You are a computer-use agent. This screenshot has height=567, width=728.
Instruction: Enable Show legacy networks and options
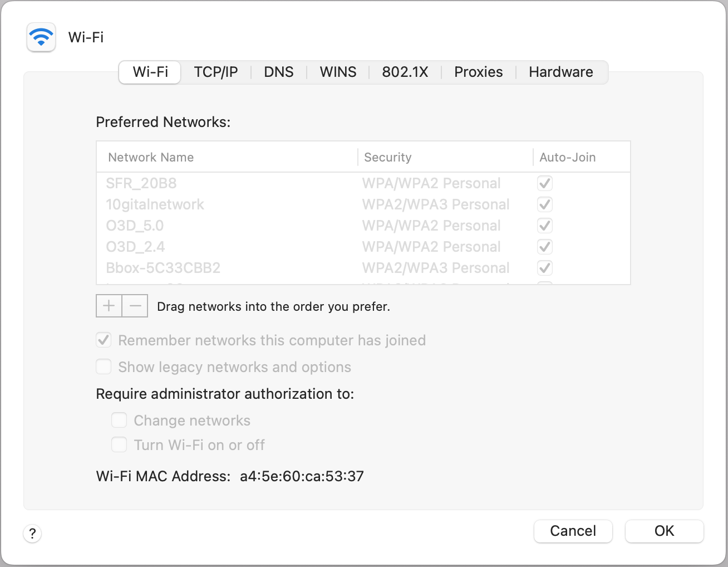pos(104,366)
